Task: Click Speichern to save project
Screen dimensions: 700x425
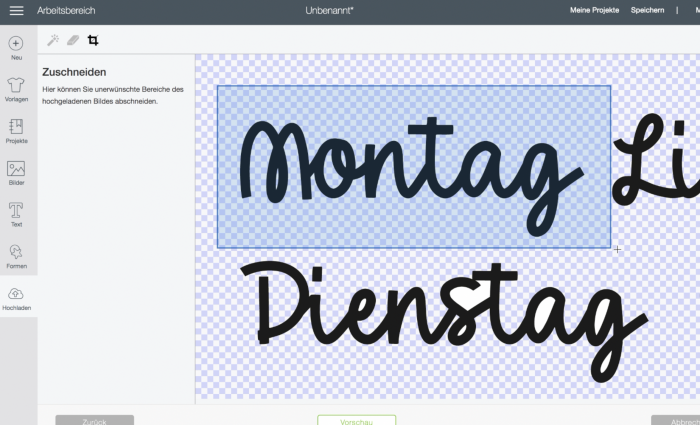Action: [647, 10]
